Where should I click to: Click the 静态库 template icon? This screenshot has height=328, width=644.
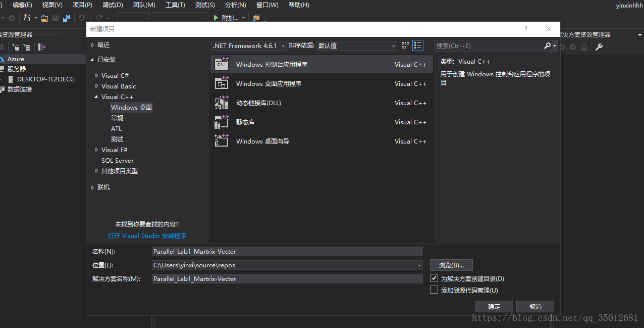[x=222, y=121]
